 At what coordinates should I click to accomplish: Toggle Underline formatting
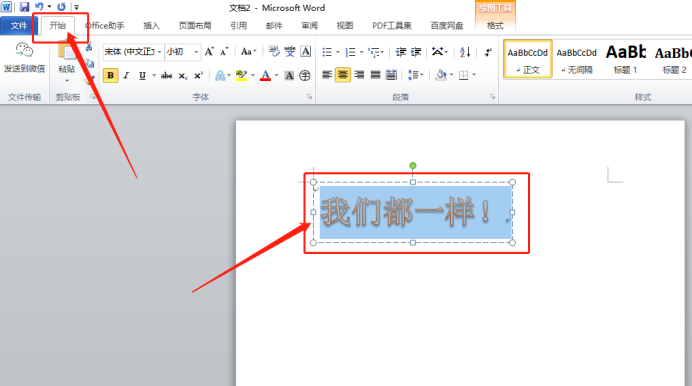point(142,75)
